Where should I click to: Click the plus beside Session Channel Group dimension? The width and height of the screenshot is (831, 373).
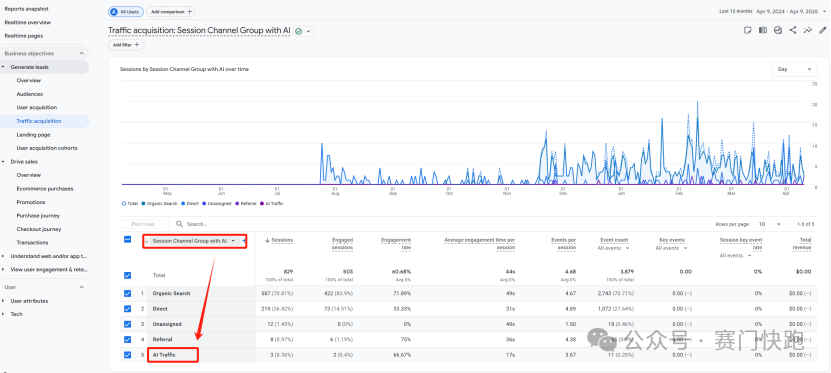(244, 241)
